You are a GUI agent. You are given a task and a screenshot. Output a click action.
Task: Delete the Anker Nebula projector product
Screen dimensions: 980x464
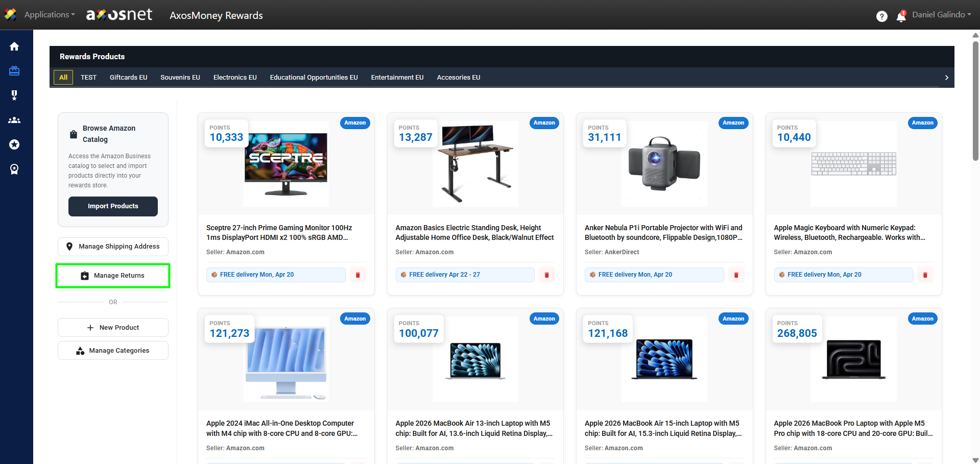(x=736, y=275)
